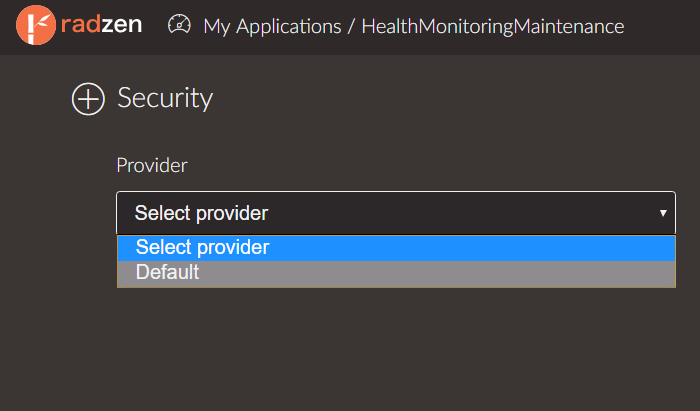Choose the Default provider option
This screenshot has width=700, height=411.
coord(396,273)
